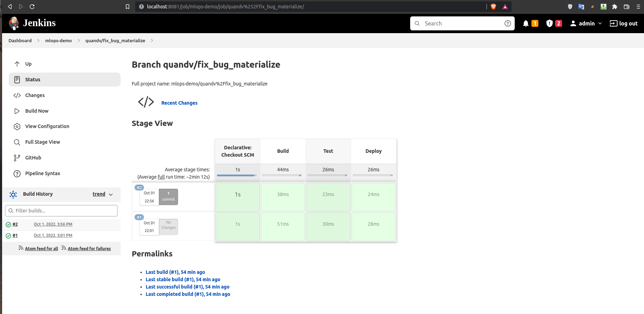Screen dimensions: 644x314
Task: Open the Brave shields icon in address bar
Action: 493,6
